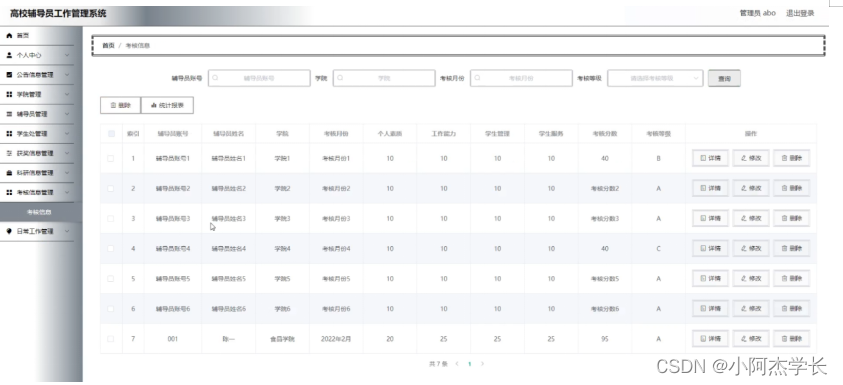843x385 pixels.
Task: Click the search icon in 考核月份 field
Action: coord(477,78)
